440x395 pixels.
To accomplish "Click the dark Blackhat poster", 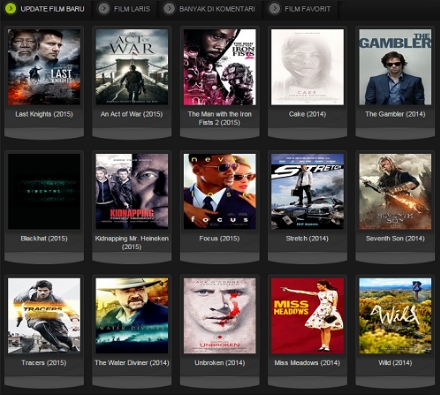I will [x=44, y=191].
